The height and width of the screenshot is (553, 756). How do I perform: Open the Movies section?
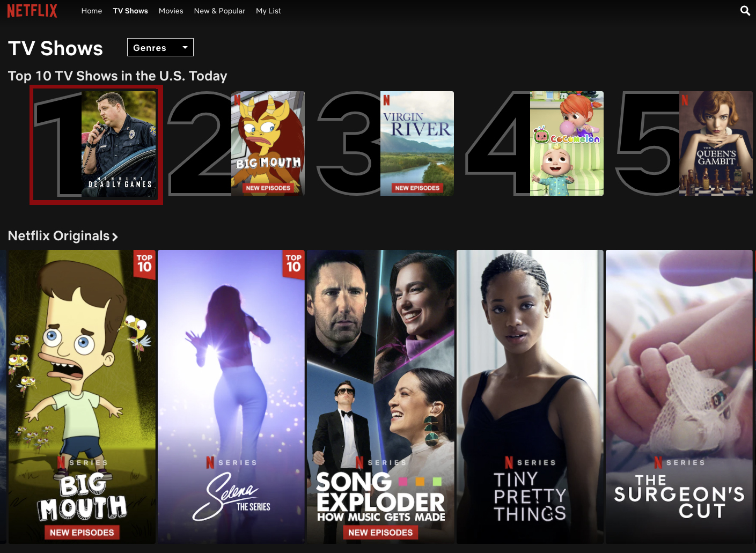point(171,11)
